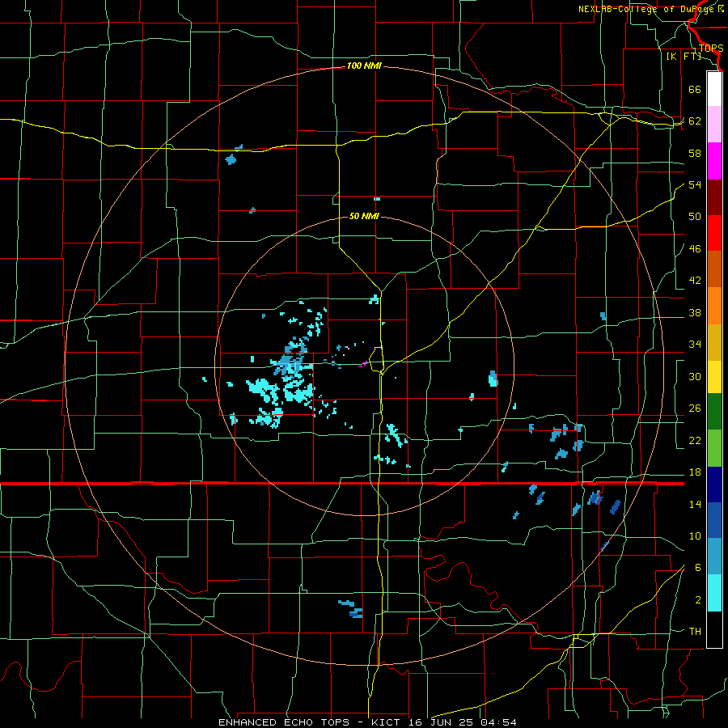Click the "6" scale value
Image resolution: width=728 pixels, height=728 pixels.
(x=697, y=567)
